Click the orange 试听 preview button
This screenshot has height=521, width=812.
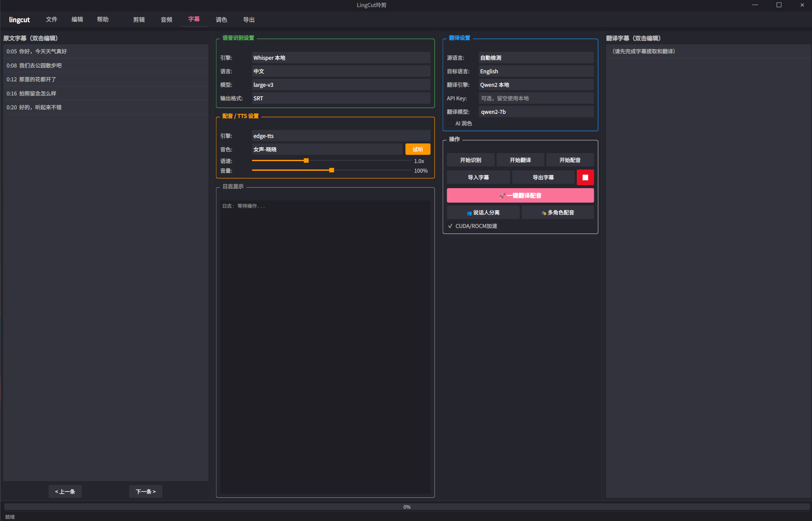click(418, 149)
